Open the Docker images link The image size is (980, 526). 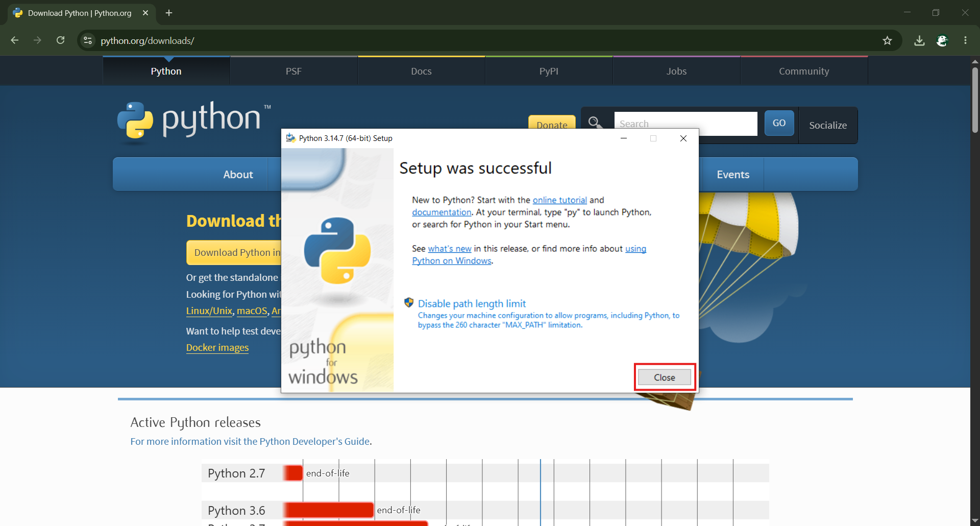click(x=217, y=348)
